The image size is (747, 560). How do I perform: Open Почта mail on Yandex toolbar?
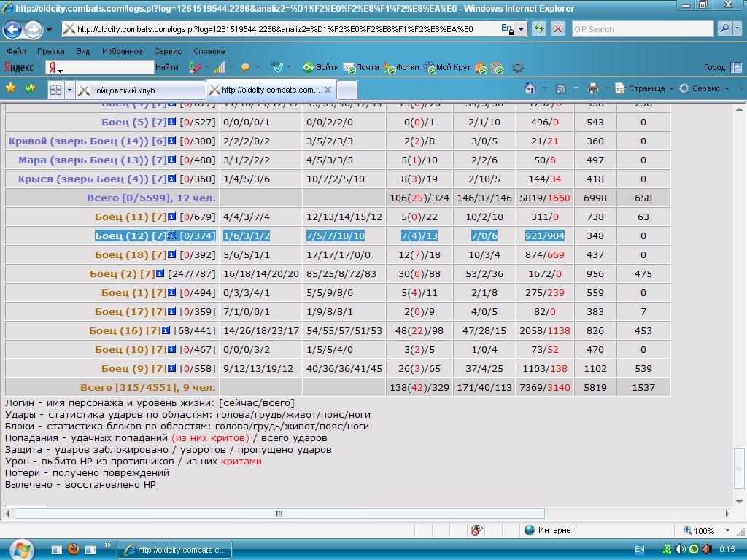[x=361, y=68]
